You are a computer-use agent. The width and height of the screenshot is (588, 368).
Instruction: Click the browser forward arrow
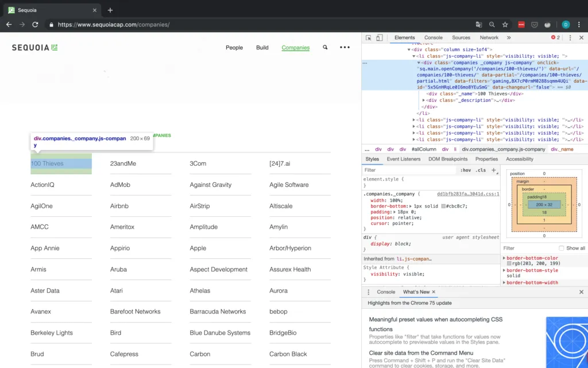pos(22,24)
